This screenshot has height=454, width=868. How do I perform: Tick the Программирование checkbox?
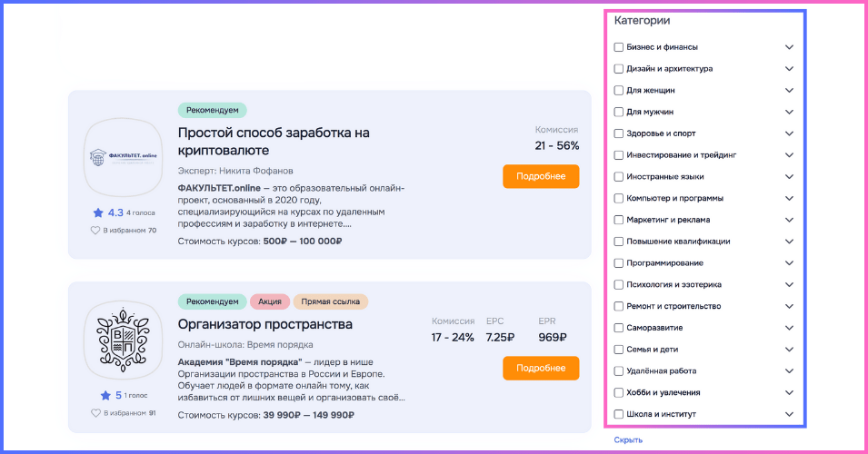(619, 263)
